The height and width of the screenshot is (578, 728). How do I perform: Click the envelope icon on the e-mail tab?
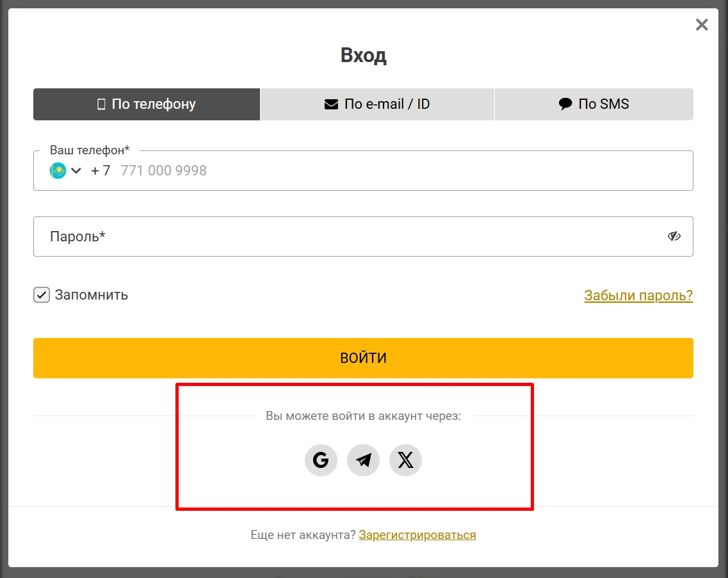coord(331,104)
